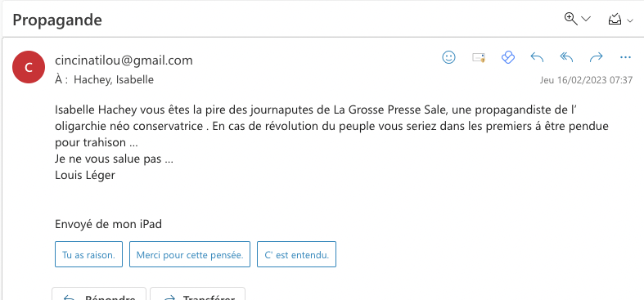Image resolution: width=644 pixels, height=300 pixels.
Task: Forward the email with right arrow icon
Action: (x=596, y=57)
